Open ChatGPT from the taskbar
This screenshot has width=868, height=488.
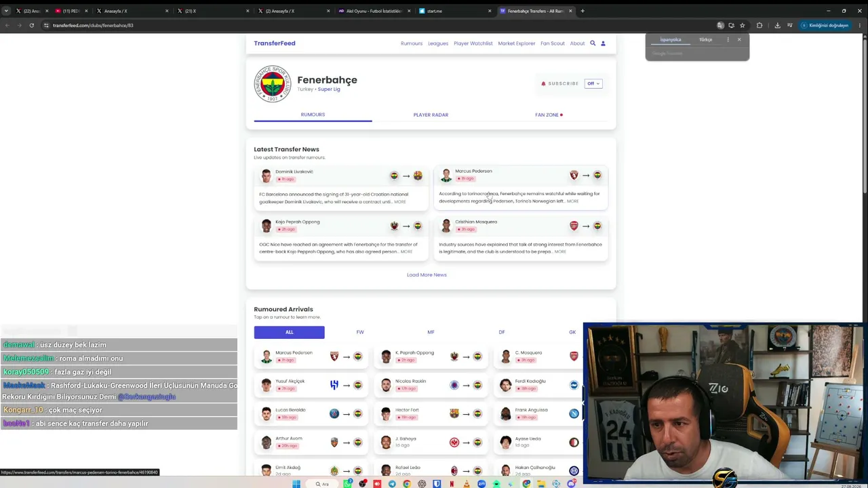[x=422, y=484]
